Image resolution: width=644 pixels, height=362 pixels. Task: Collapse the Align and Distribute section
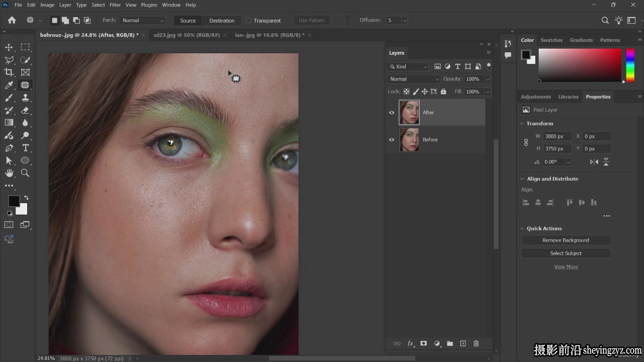pos(522,179)
